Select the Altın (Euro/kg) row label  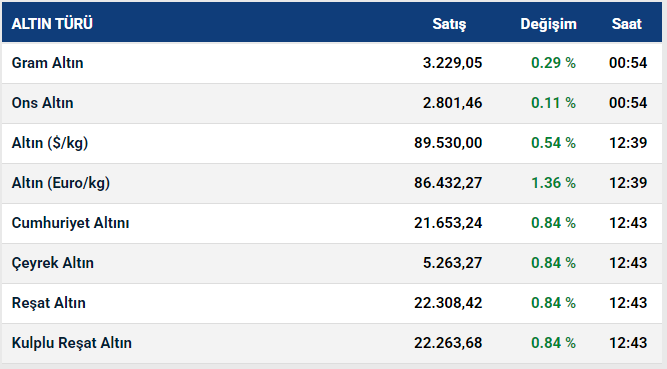tap(61, 183)
